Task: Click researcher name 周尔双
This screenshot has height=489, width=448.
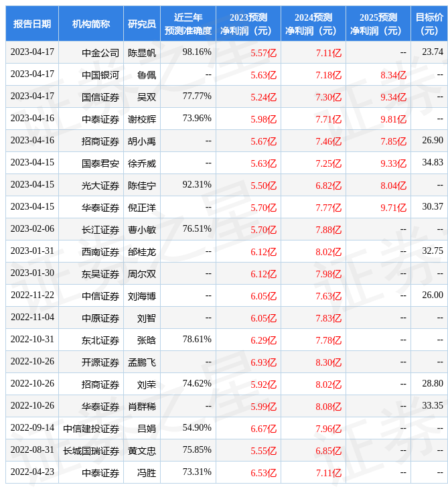Action: pos(142,274)
